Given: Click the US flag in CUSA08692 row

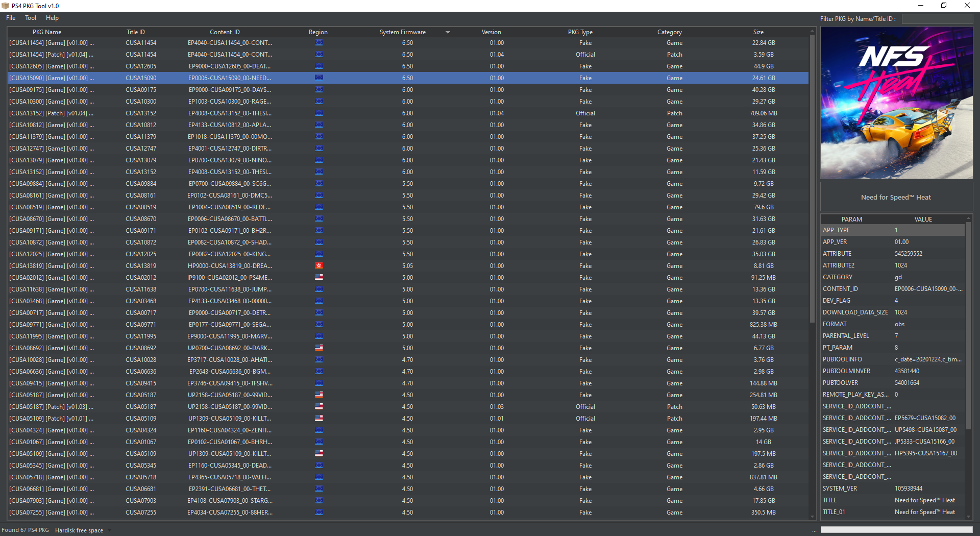Looking at the screenshot, I should click(319, 348).
